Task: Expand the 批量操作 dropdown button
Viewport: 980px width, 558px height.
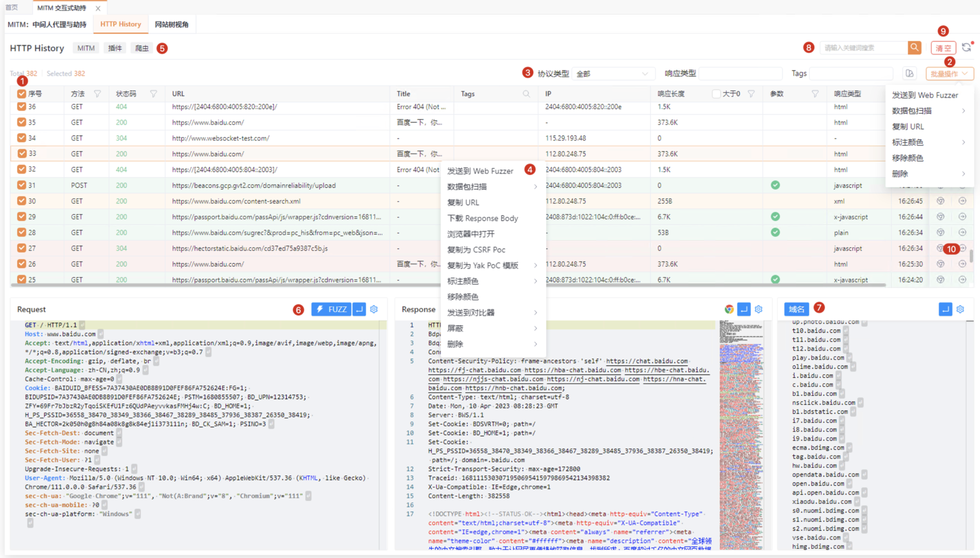Action: coord(949,74)
